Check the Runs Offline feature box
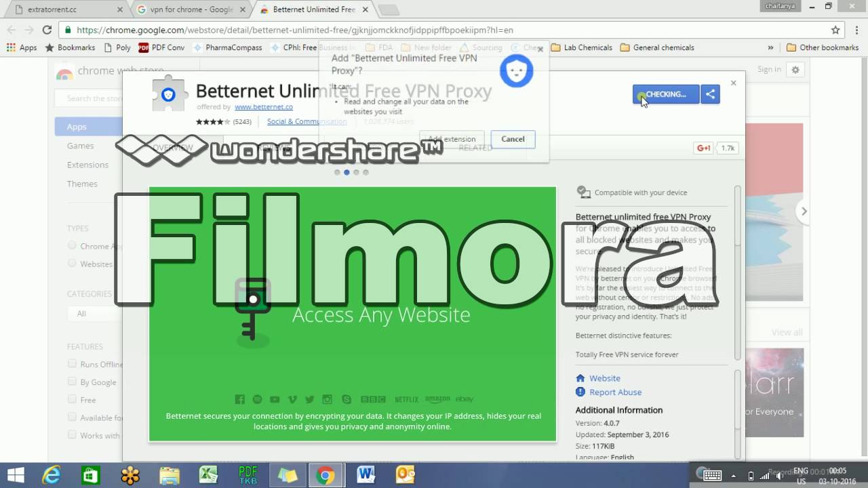The height and width of the screenshot is (488, 868). (72, 364)
